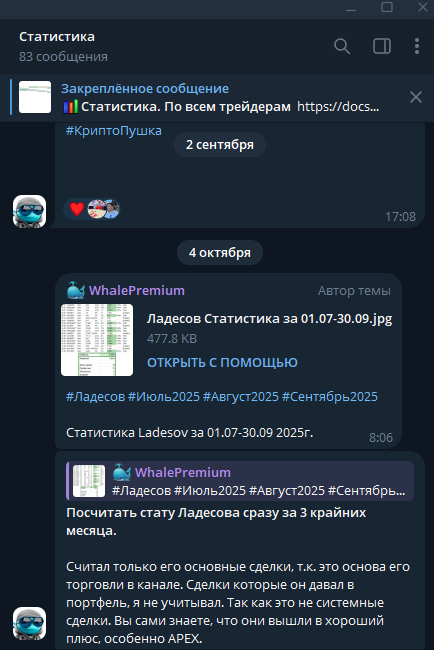Click the bottom sender avatar with sunglasses
The height and width of the screenshot is (650, 434).
point(29,623)
